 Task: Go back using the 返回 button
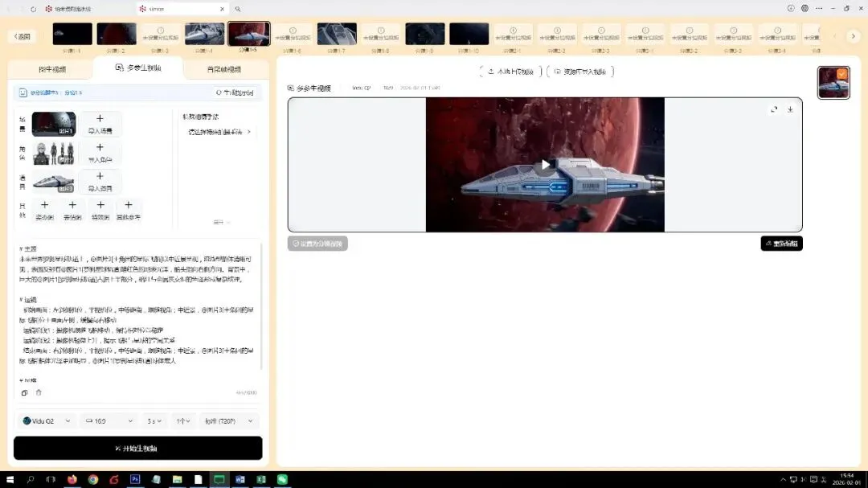coord(23,36)
